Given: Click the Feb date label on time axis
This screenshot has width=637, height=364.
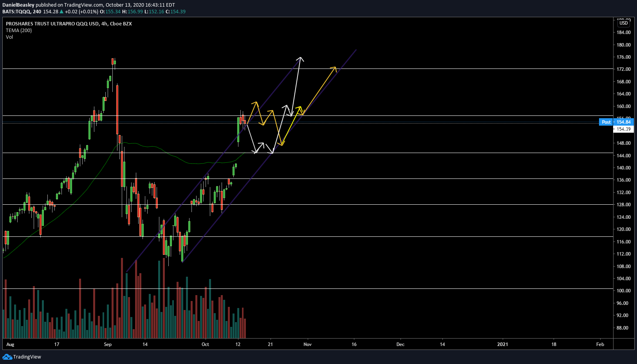Looking at the screenshot, I should click(x=600, y=344).
